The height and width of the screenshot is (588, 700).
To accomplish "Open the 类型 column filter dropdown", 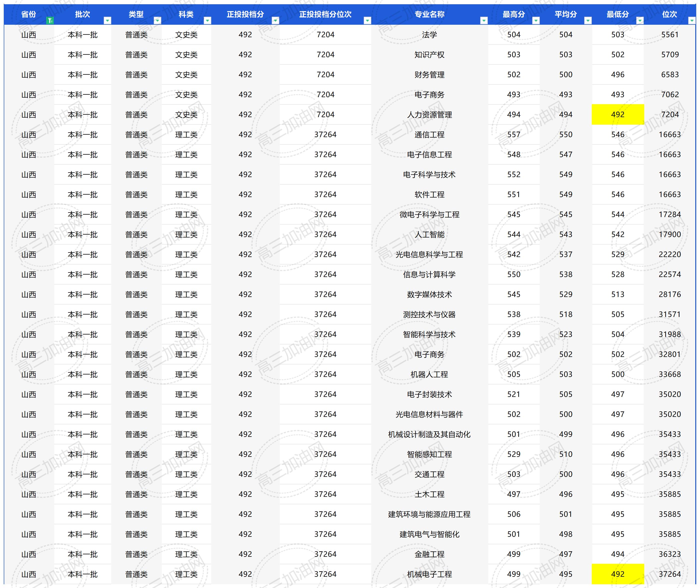I will [x=157, y=21].
